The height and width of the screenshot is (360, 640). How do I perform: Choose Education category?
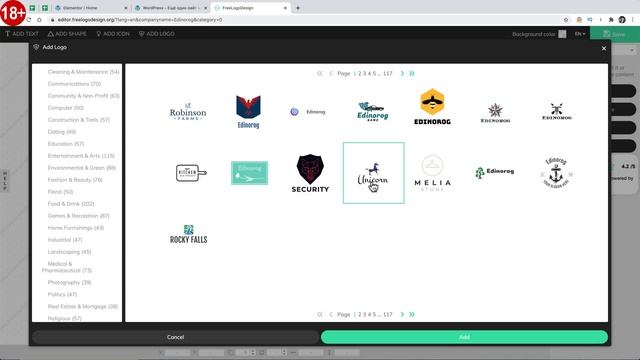(65, 144)
